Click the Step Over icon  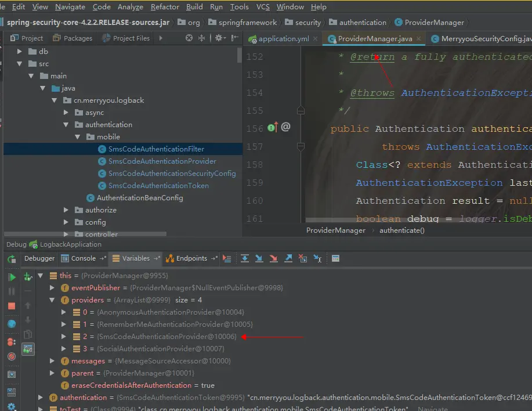pyautogui.click(x=245, y=258)
